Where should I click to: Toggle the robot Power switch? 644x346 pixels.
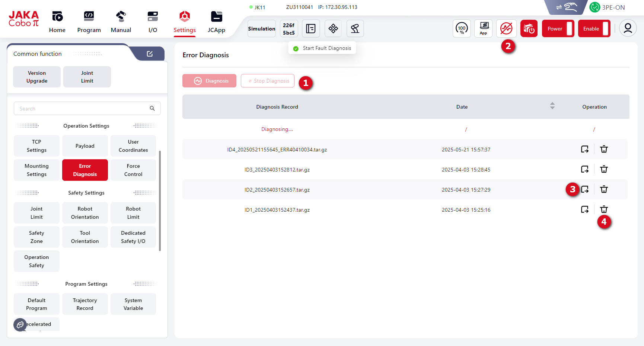coord(558,29)
